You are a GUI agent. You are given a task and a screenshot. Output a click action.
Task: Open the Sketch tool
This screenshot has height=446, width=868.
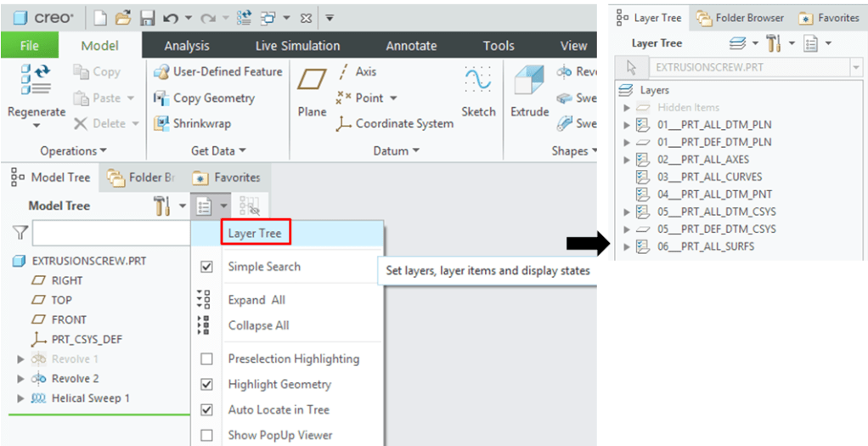coord(478,92)
